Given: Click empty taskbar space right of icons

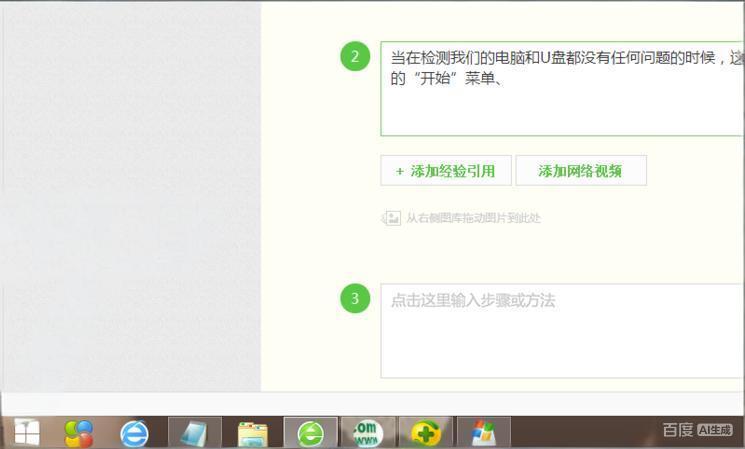Looking at the screenshot, I should tap(580, 433).
